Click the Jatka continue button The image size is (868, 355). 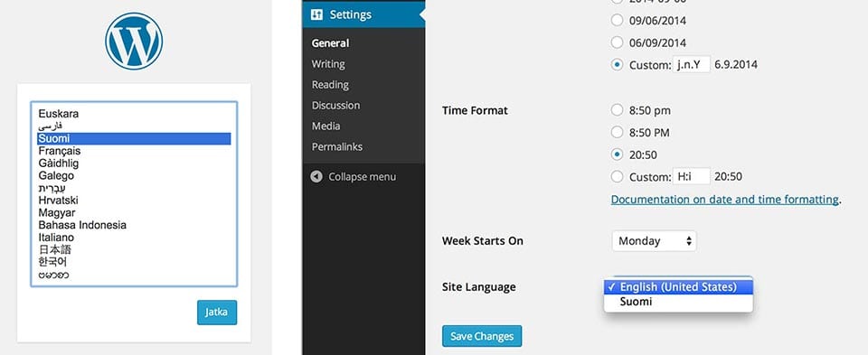click(x=217, y=313)
